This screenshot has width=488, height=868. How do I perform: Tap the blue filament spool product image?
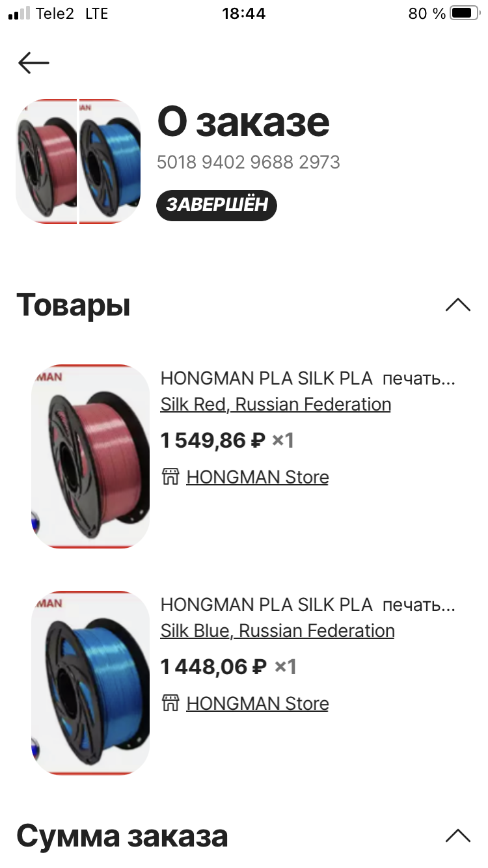pos(90,683)
